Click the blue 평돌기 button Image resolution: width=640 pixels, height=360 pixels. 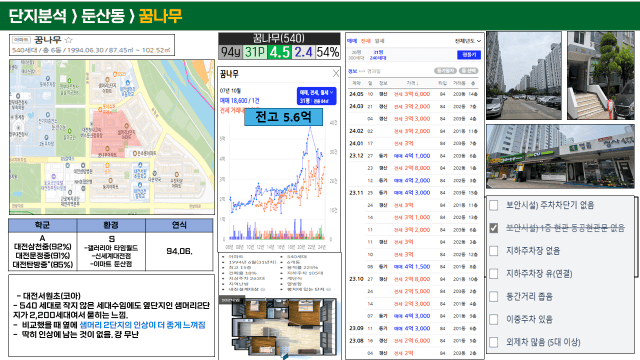tap(469, 55)
